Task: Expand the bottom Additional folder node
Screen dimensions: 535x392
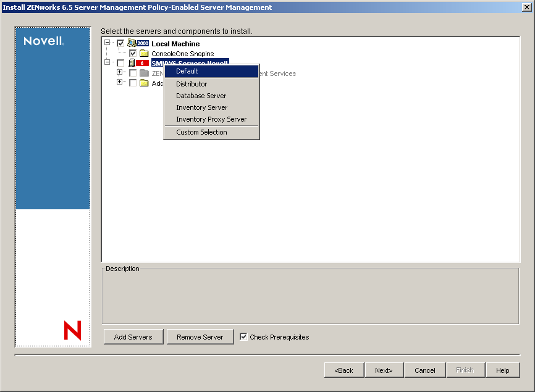Action: pyautogui.click(x=120, y=83)
